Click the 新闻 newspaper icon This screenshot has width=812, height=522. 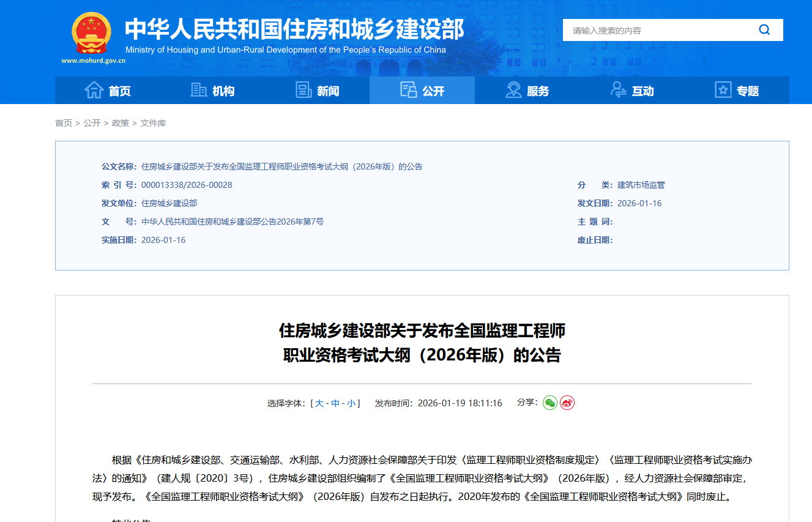pyautogui.click(x=304, y=90)
